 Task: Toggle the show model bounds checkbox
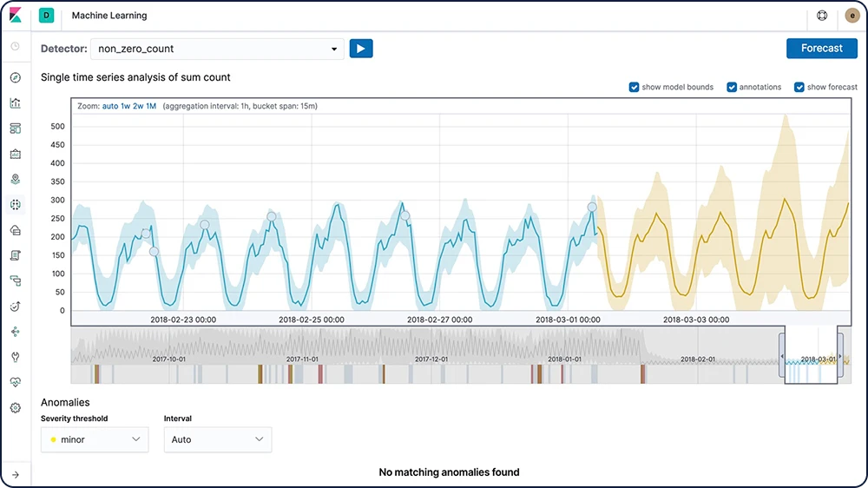[635, 87]
